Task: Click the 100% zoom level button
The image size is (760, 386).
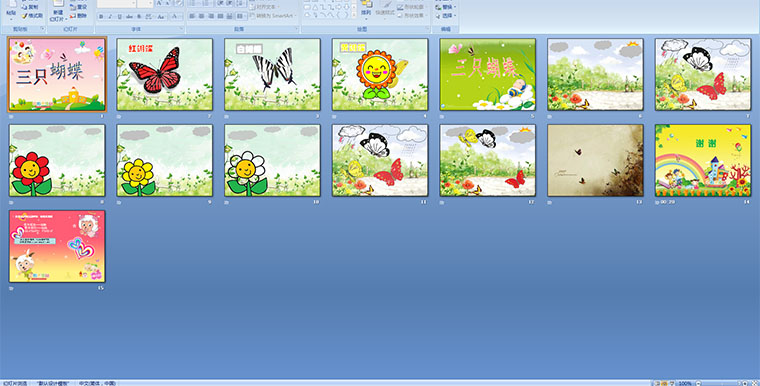Action: pos(685,384)
